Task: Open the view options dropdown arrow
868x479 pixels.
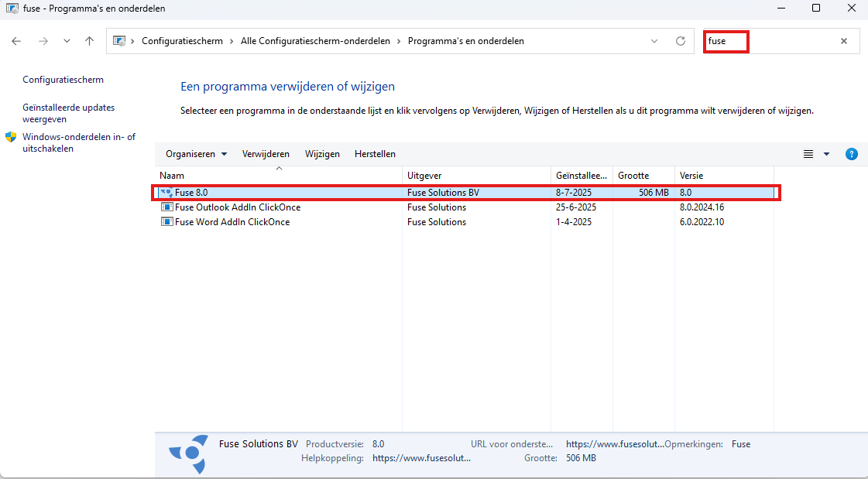Action: click(x=826, y=154)
